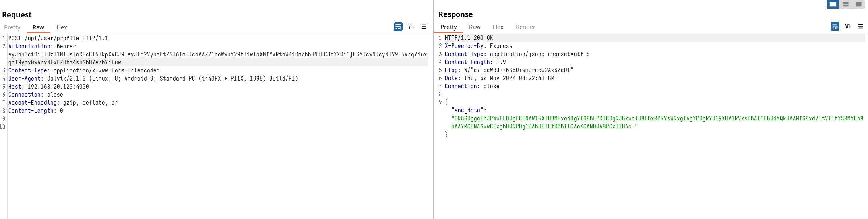This screenshot has height=219, width=868.
Task: Toggle word wrap icon in Request panel
Action: [398, 27]
